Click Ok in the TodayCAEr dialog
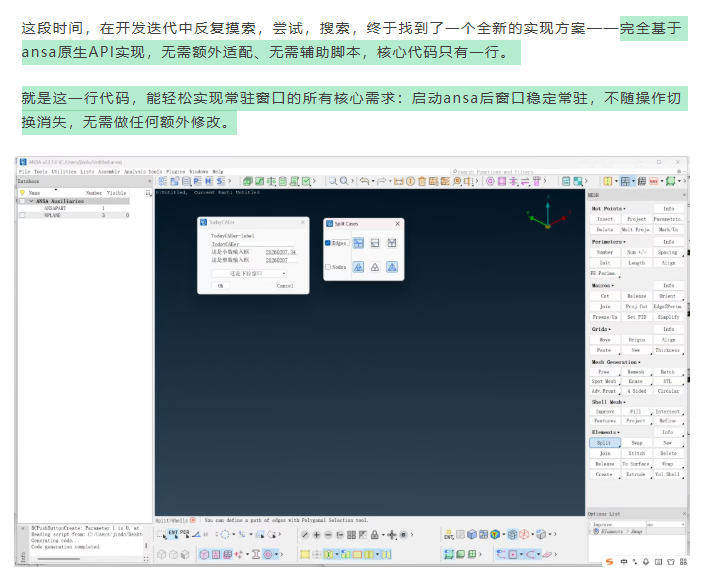The width and height of the screenshot is (716, 569). pos(221,286)
